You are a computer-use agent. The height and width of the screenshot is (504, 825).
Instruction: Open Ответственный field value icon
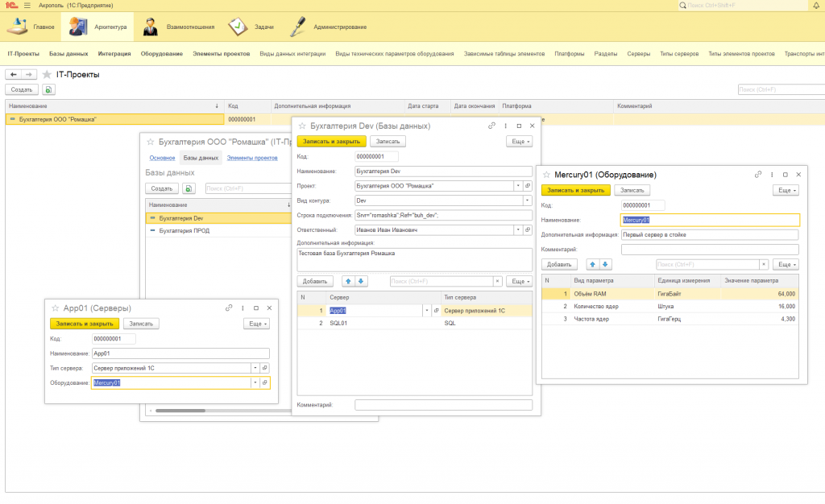[528, 230]
